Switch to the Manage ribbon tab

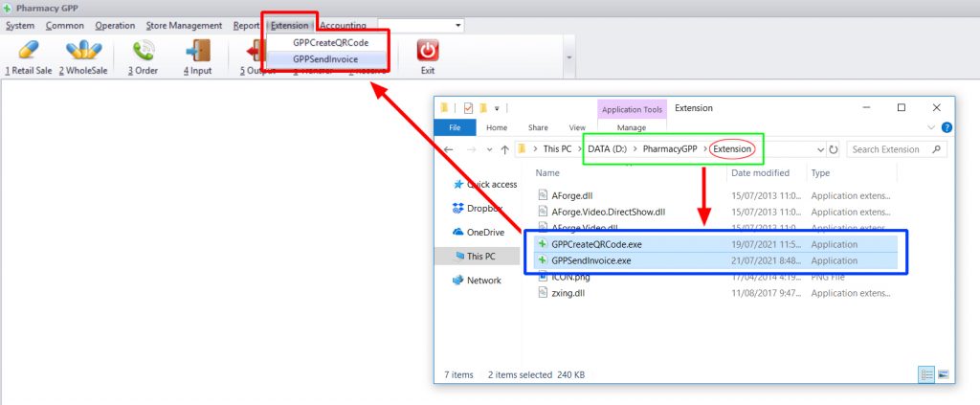coord(632,127)
